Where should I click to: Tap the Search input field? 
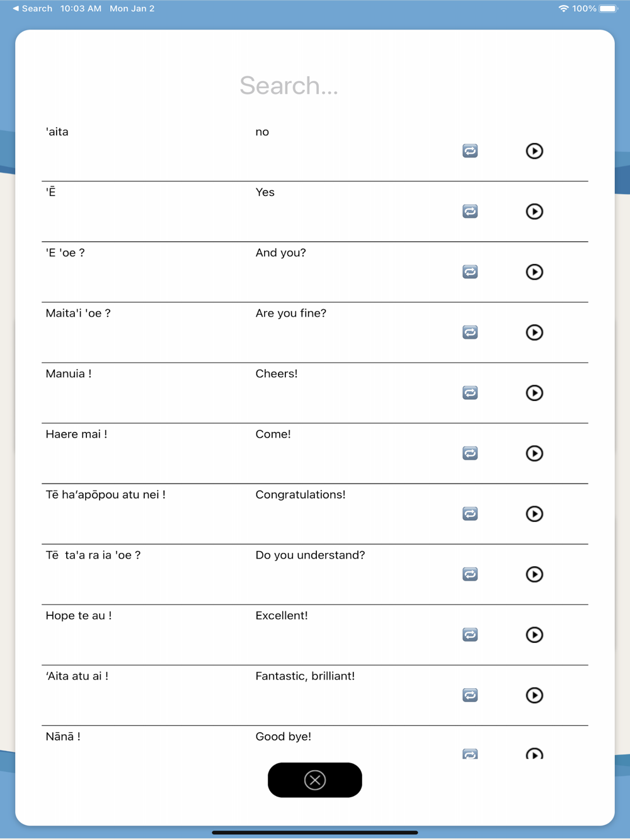[289, 86]
